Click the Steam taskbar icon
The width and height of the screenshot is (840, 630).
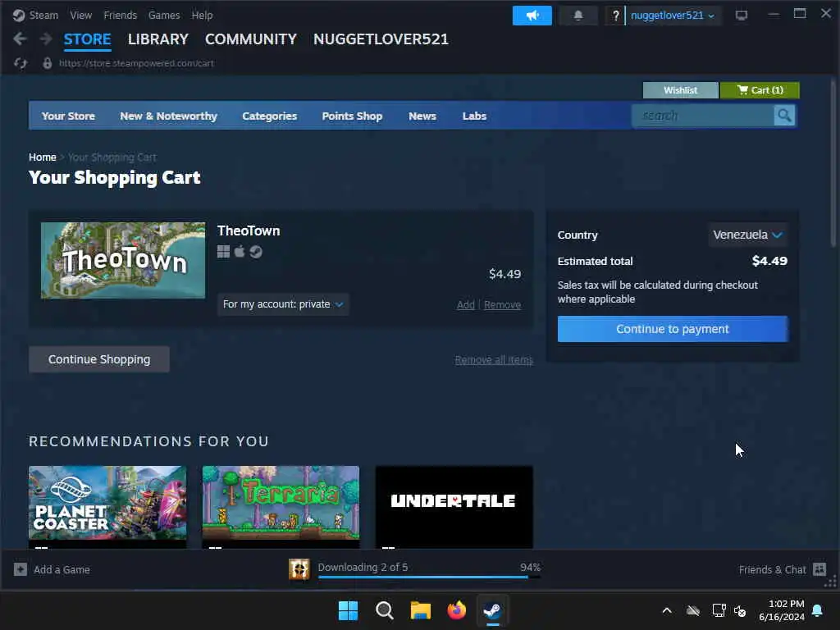click(x=492, y=610)
